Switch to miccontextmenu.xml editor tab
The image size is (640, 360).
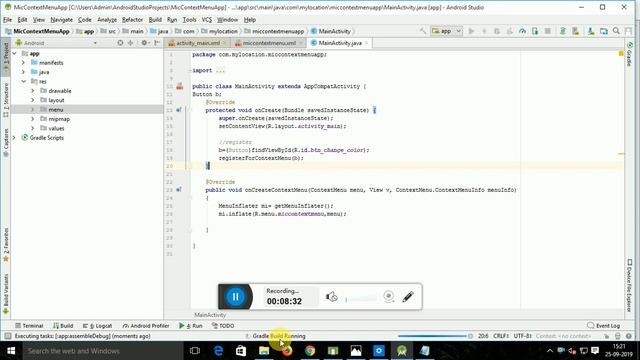269,43
